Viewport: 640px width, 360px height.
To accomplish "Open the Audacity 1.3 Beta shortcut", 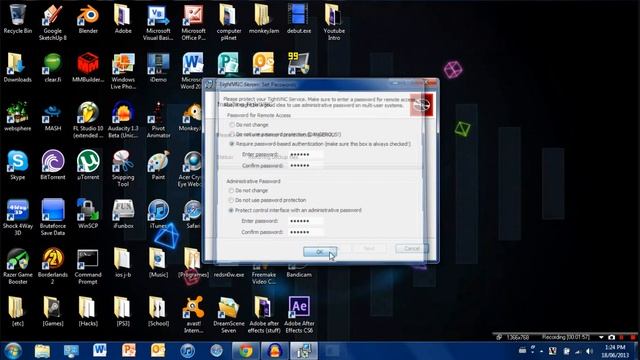I will 123,120.
